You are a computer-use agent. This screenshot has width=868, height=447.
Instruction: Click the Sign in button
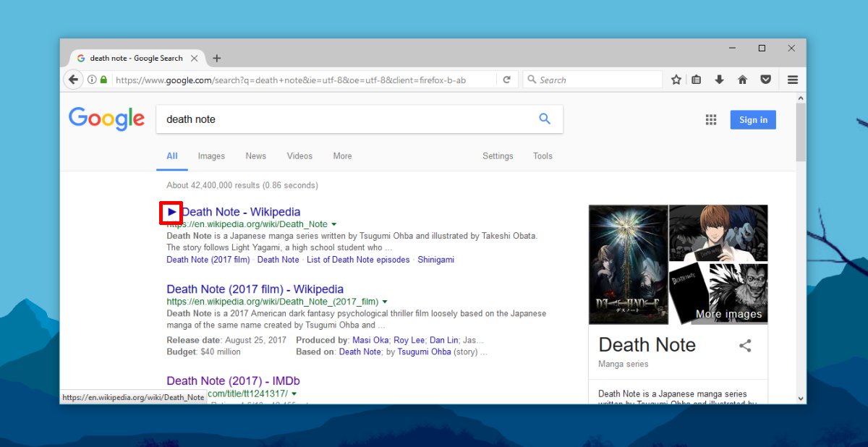coord(753,120)
